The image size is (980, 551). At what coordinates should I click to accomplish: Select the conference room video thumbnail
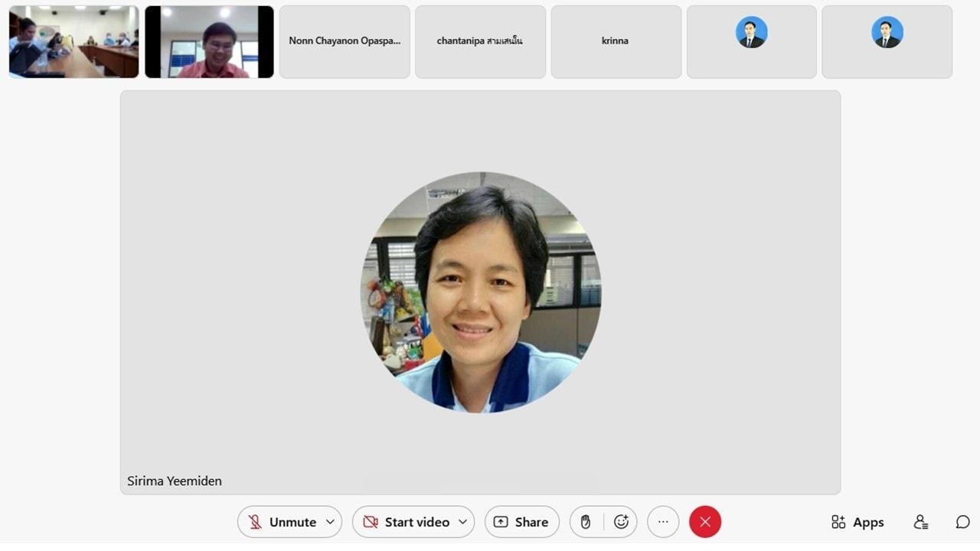[x=73, y=41]
